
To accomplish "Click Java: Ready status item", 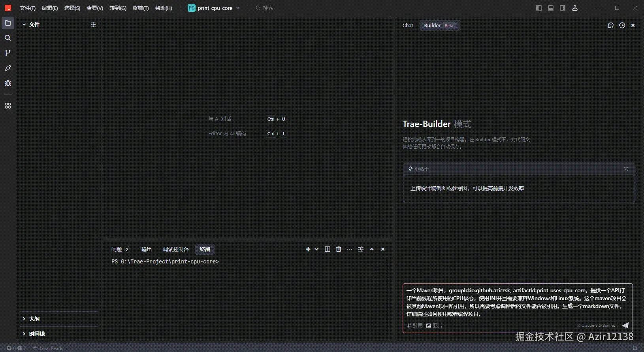I will click(48, 348).
